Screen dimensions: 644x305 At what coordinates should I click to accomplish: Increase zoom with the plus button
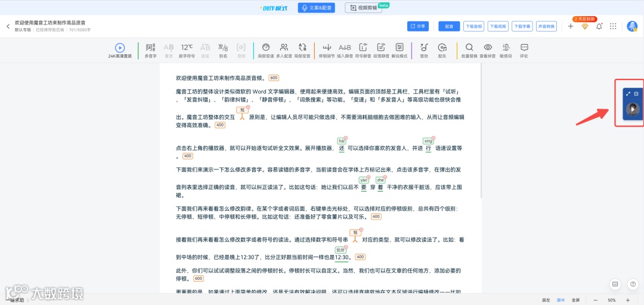tap(627, 300)
